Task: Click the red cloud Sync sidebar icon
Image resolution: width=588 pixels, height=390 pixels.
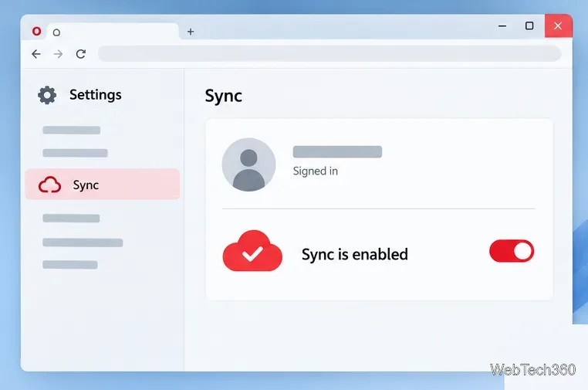Action: point(49,185)
